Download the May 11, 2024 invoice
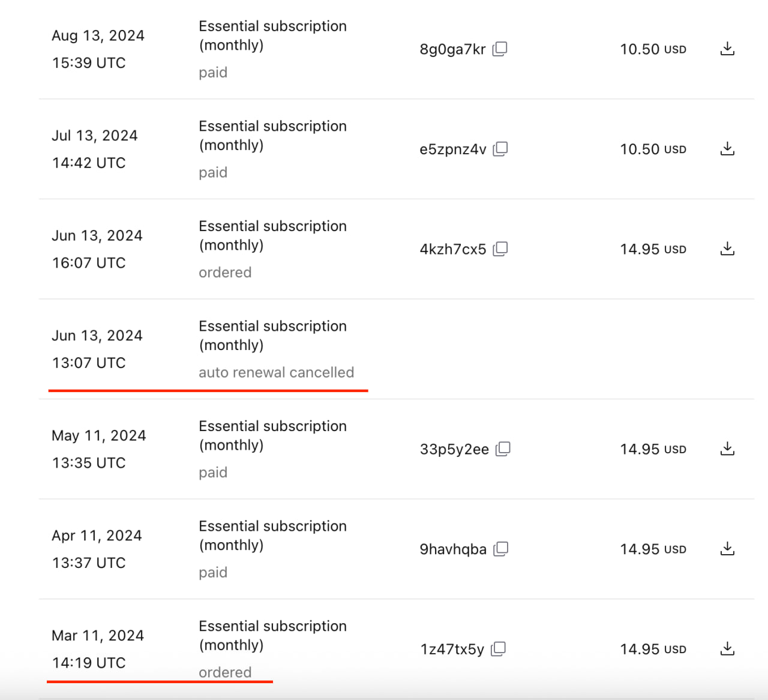The image size is (768, 700). click(x=727, y=448)
